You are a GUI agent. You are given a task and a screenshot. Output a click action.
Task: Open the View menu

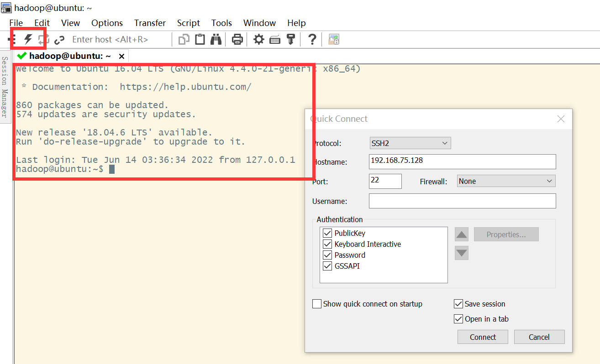tap(70, 23)
